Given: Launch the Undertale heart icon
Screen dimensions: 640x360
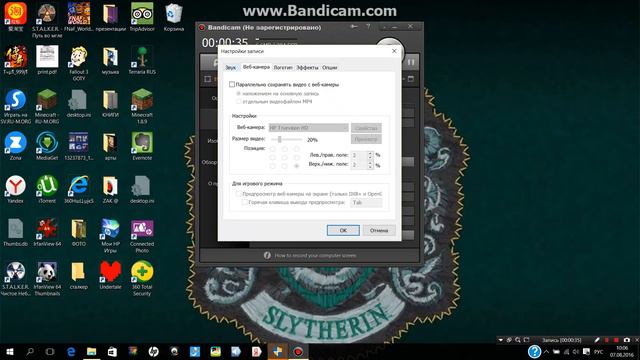Looking at the screenshot, I should click(110, 275).
